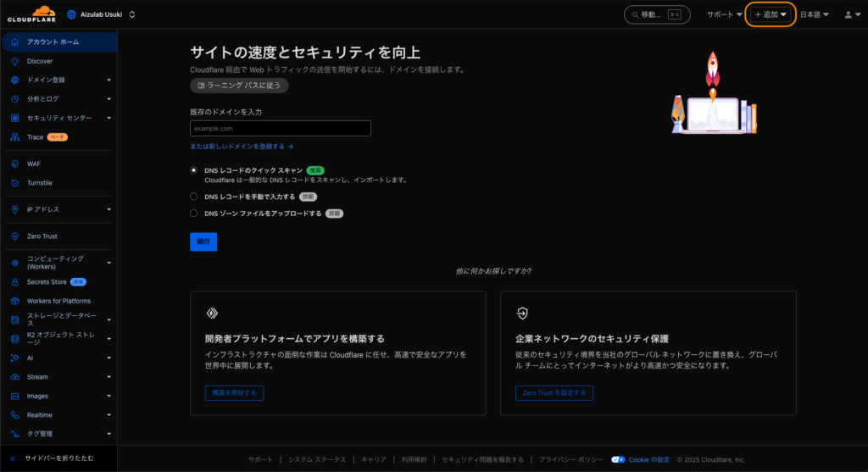The image size is (868, 472).
Task: Click the Turnstile icon
Action: coord(15,182)
